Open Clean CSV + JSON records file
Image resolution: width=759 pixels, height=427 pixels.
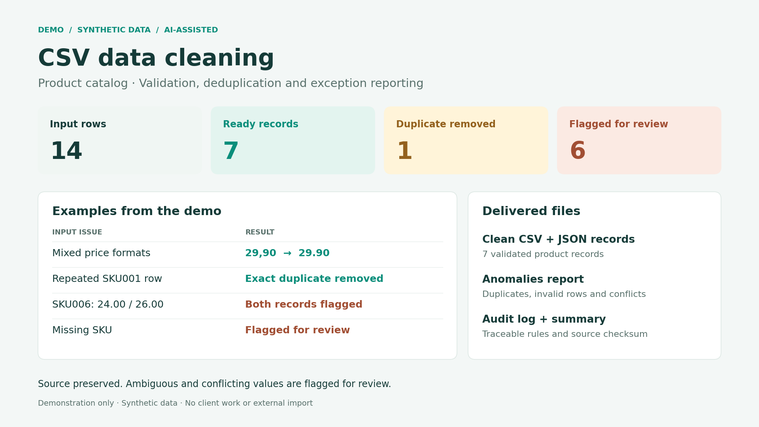pos(558,246)
